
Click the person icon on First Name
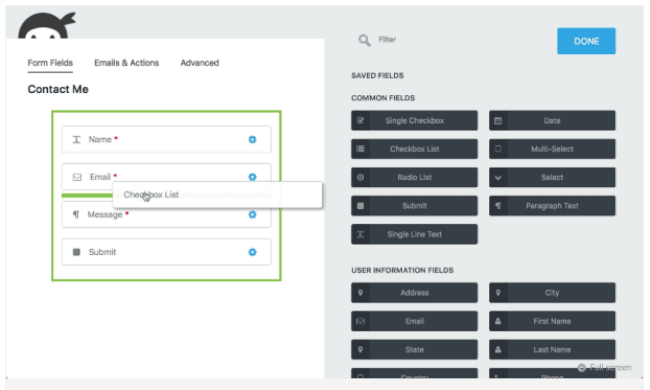tap(498, 321)
